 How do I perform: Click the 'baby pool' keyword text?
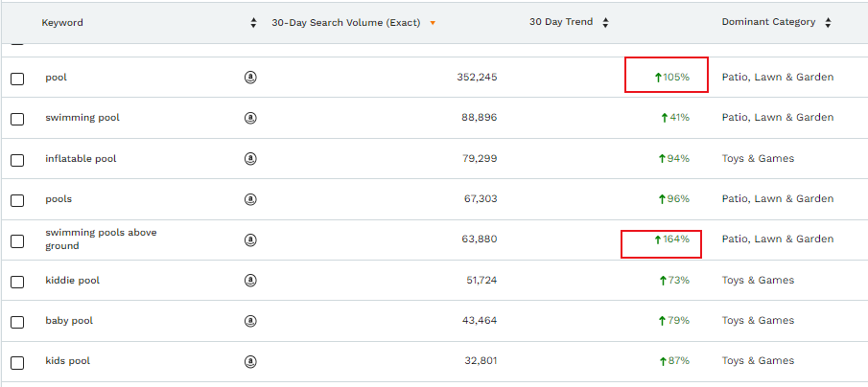69,321
